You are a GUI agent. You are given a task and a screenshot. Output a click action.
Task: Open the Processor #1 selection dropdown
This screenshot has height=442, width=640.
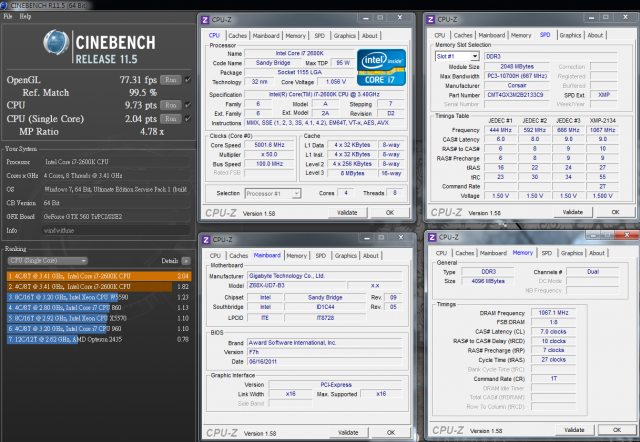273,193
